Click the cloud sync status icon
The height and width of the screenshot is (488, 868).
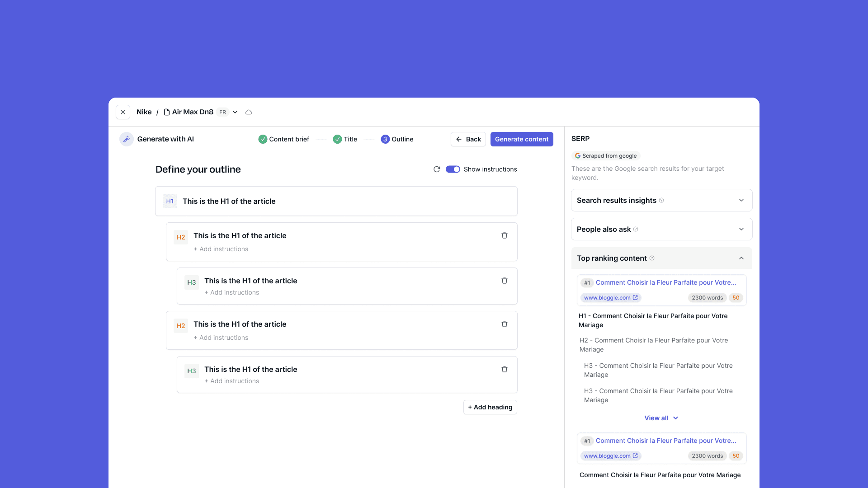249,112
